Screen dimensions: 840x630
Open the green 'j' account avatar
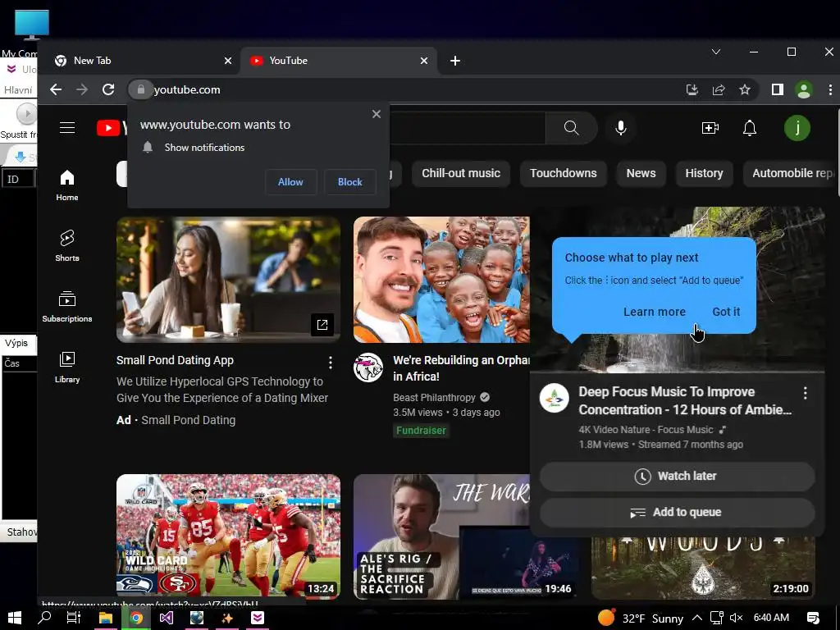coord(797,128)
